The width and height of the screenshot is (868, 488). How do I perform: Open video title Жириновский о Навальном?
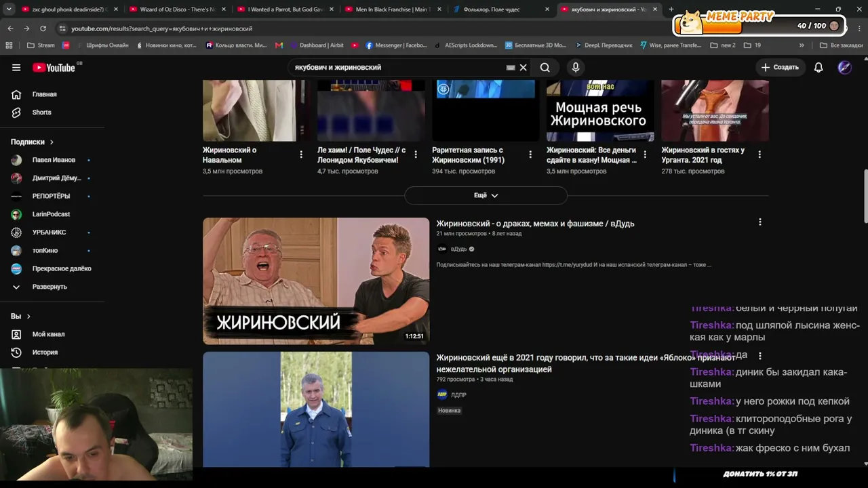tap(229, 155)
